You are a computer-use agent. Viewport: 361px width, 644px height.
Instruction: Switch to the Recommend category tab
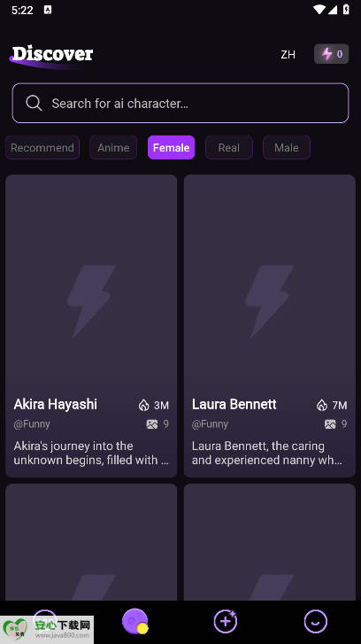coord(42,147)
